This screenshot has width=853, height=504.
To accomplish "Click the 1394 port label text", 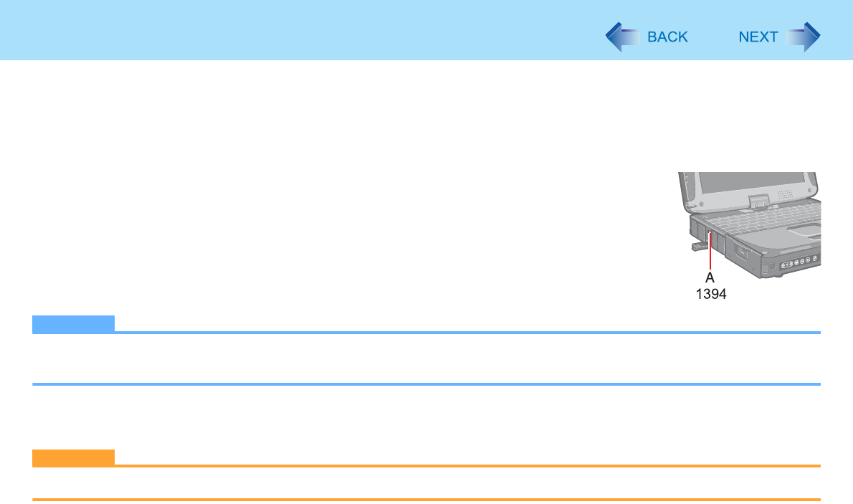I will (x=711, y=294).
